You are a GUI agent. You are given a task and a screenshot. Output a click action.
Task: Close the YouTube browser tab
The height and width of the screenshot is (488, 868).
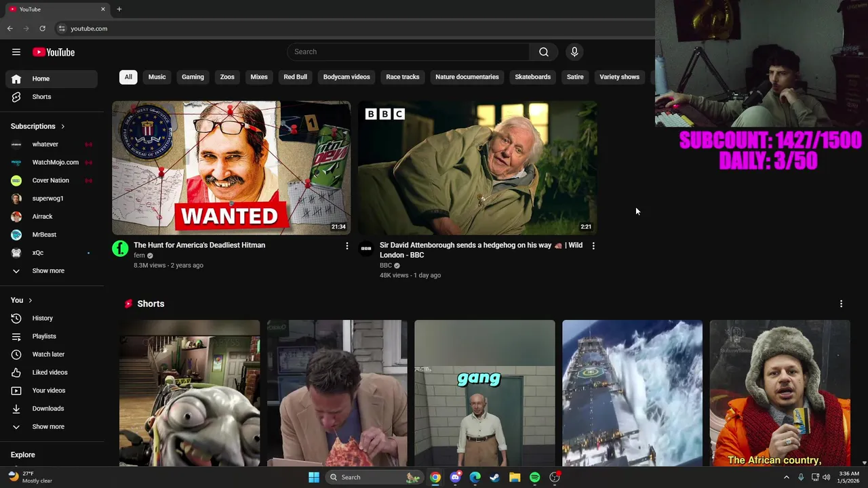[x=103, y=9]
